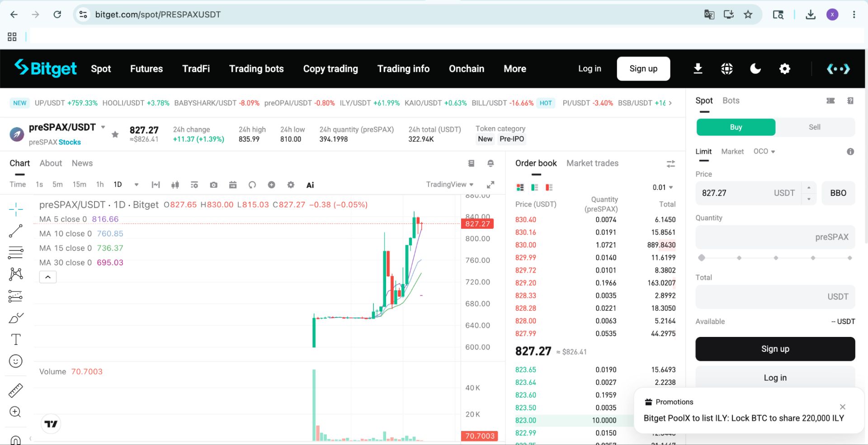Select the crosshair cursor drawing tool

pos(16,209)
